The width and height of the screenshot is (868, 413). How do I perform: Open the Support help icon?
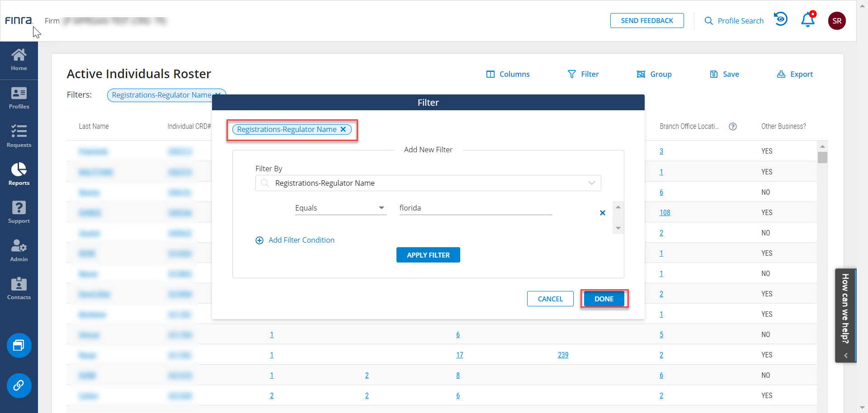(x=19, y=212)
